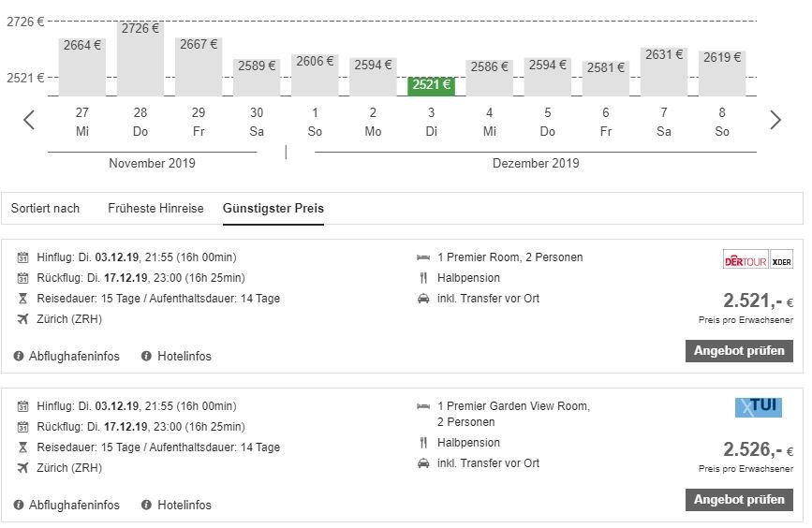This screenshot has width=812, height=528.
Task: Click the info icon beside first Abflughafeninfos
Action: point(20,356)
